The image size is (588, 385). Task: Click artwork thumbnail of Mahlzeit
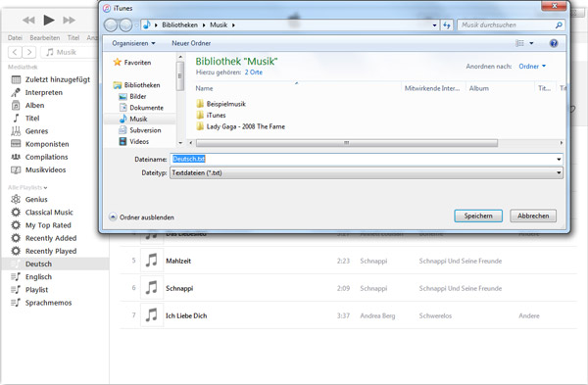(152, 261)
